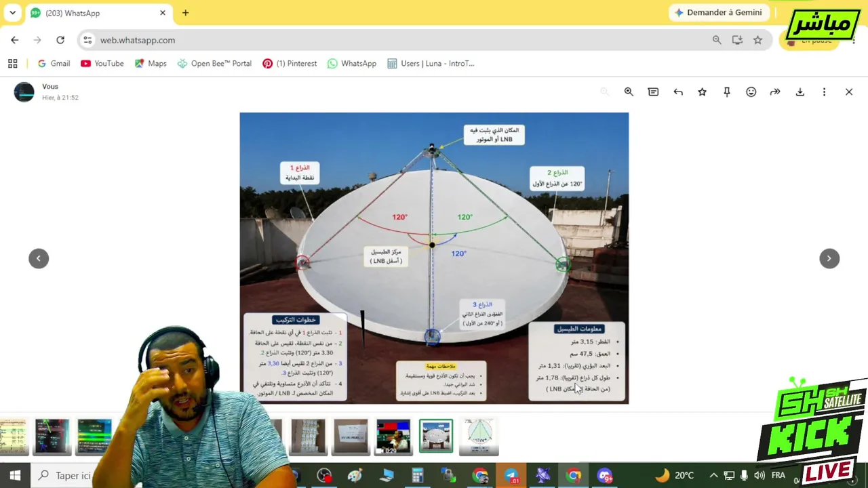Select the (203) WhatsApp tab
The image size is (868, 488).
point(98,13)
